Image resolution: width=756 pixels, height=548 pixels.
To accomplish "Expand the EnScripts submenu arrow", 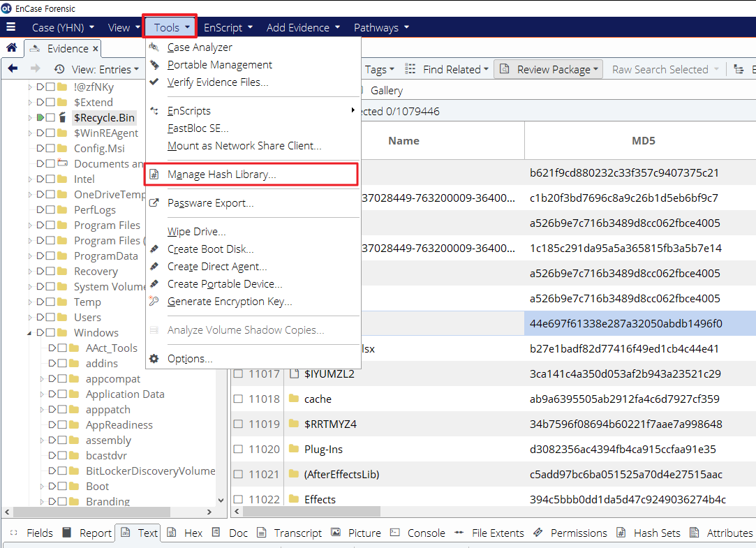I will [353, 110].
